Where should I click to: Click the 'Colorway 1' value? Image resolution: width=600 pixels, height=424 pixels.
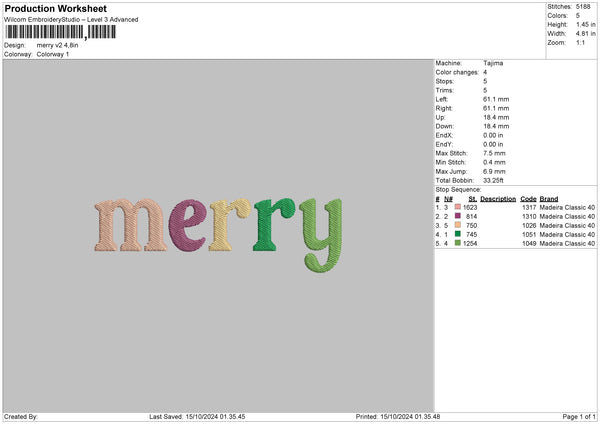(53, 54)
